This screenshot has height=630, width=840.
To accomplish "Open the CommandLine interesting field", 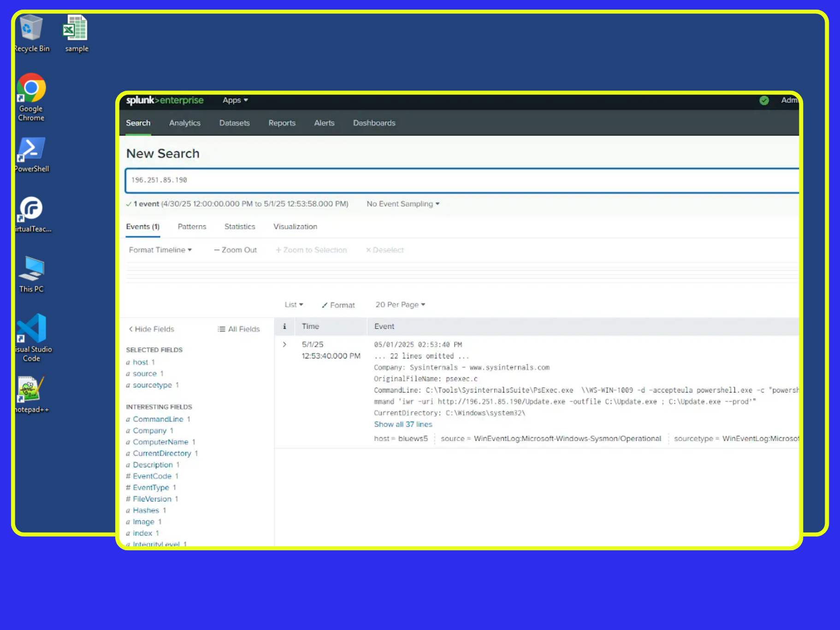I will pyautogui.click(x=158, y=419).
